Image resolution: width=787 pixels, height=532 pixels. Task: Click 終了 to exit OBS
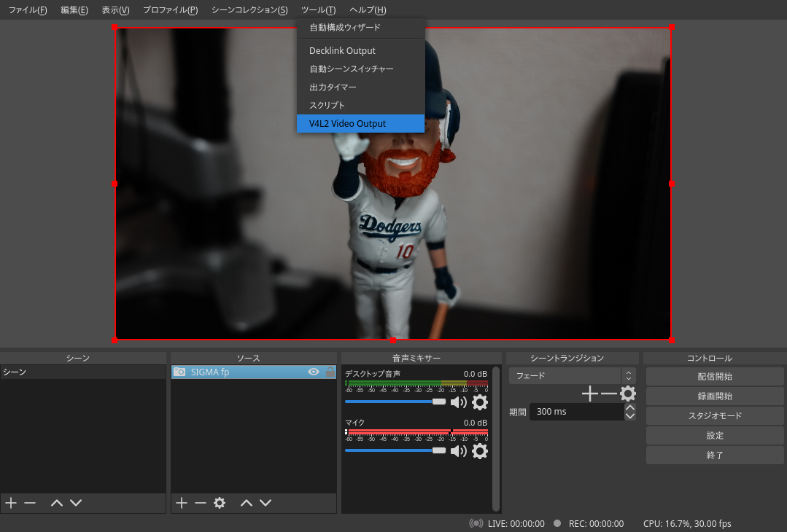point(715,455)
